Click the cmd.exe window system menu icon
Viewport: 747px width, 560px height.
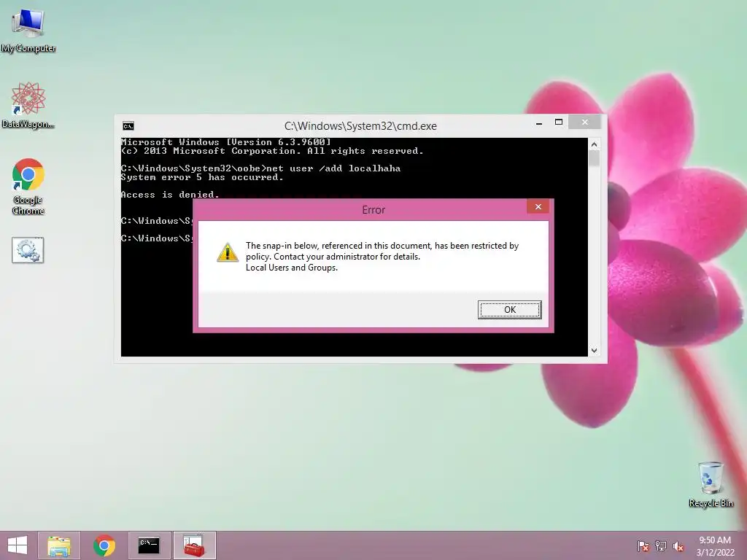[128, 125]
